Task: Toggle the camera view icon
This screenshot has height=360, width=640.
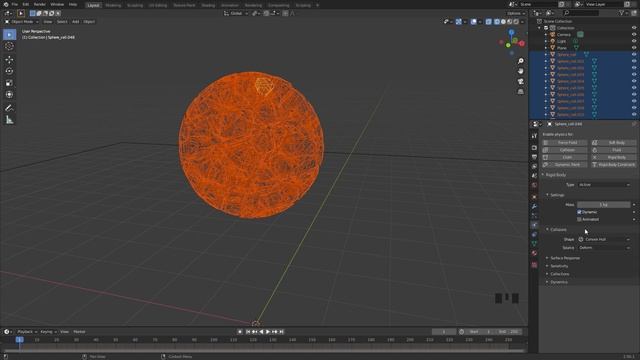Action: [x=520, y=81]
